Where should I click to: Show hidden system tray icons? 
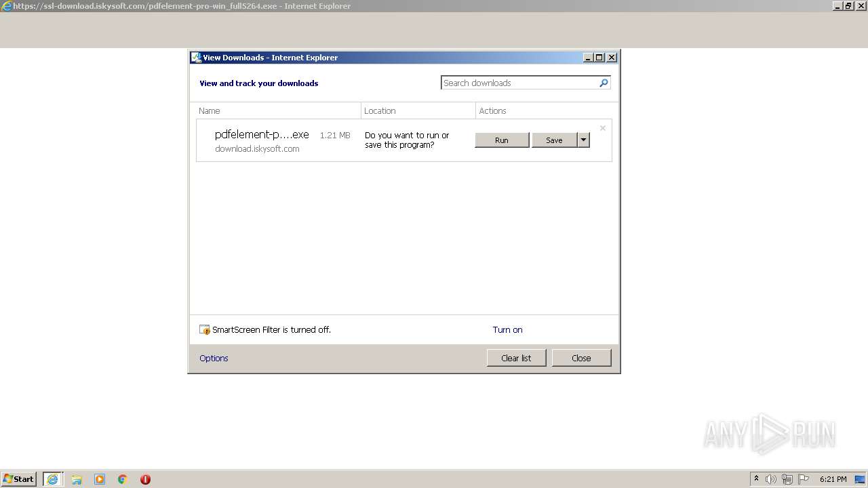click(757, 479)
